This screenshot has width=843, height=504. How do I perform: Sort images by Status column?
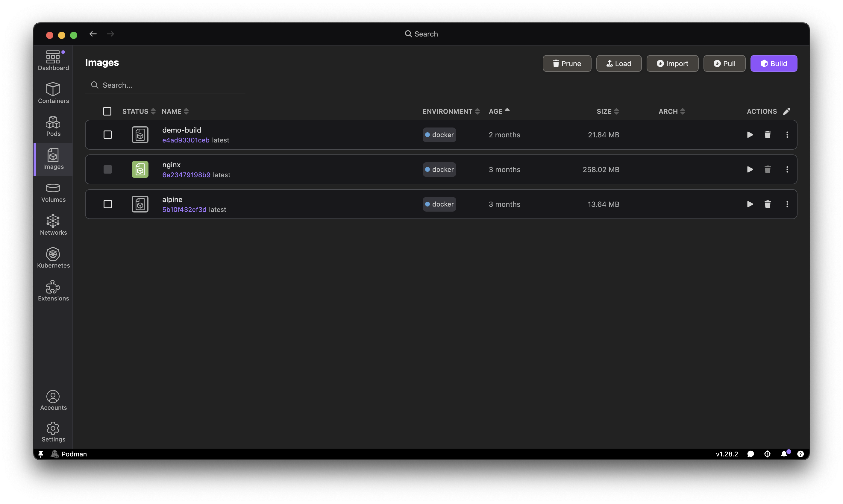tap(139, 111)
